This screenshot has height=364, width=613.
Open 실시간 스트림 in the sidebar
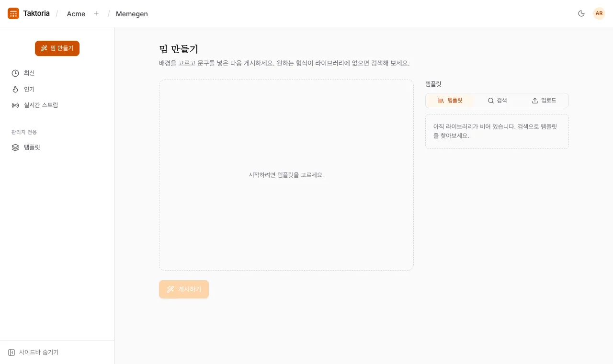click(57, 105)
